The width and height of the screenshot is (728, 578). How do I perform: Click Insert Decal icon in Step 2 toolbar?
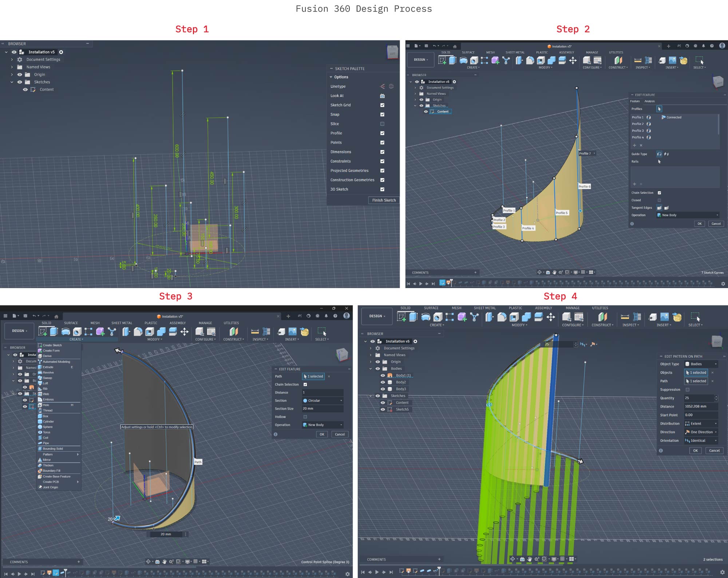[x=672, y=60]
